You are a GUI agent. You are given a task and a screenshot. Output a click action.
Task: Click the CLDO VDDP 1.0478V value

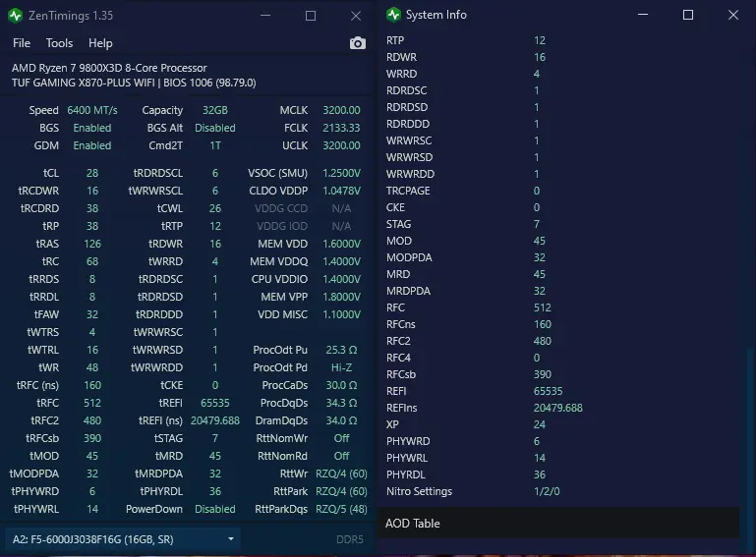coord(341,191)
